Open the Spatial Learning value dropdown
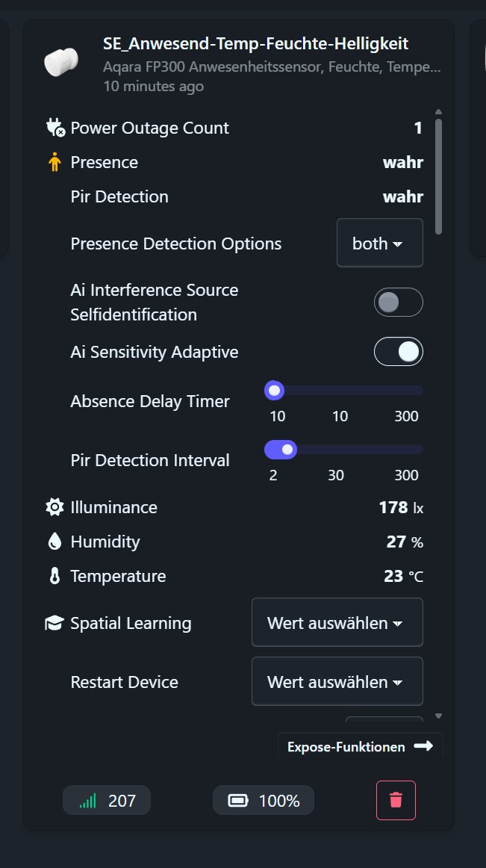The height and width of the screenshot is (868, 486). click(x=337, y=623)
